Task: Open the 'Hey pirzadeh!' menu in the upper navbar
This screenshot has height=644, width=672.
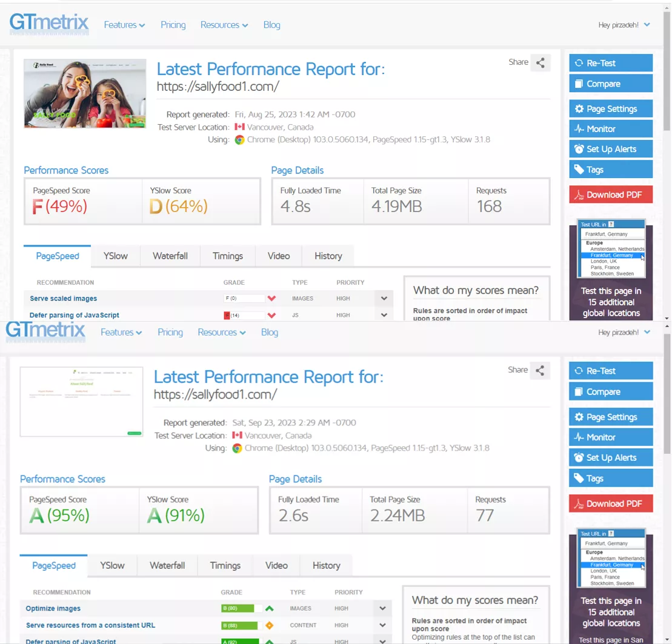Action: (624, 25)
